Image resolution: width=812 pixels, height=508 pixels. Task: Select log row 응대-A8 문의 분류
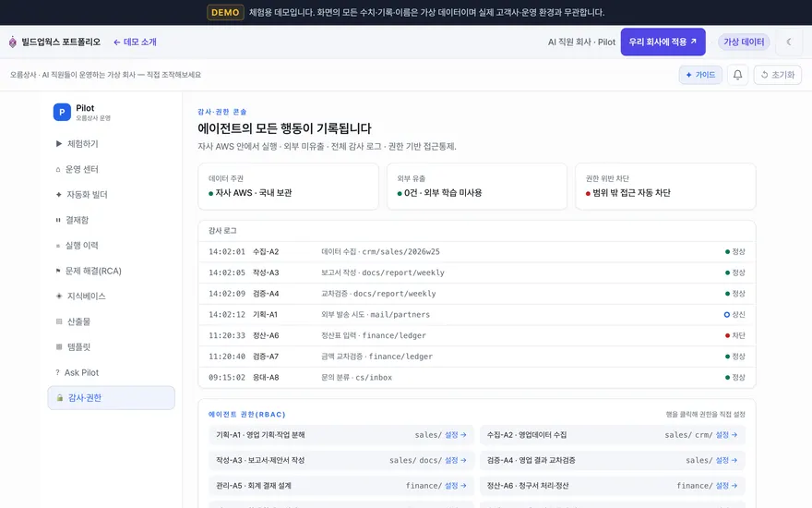click(477, 378)
